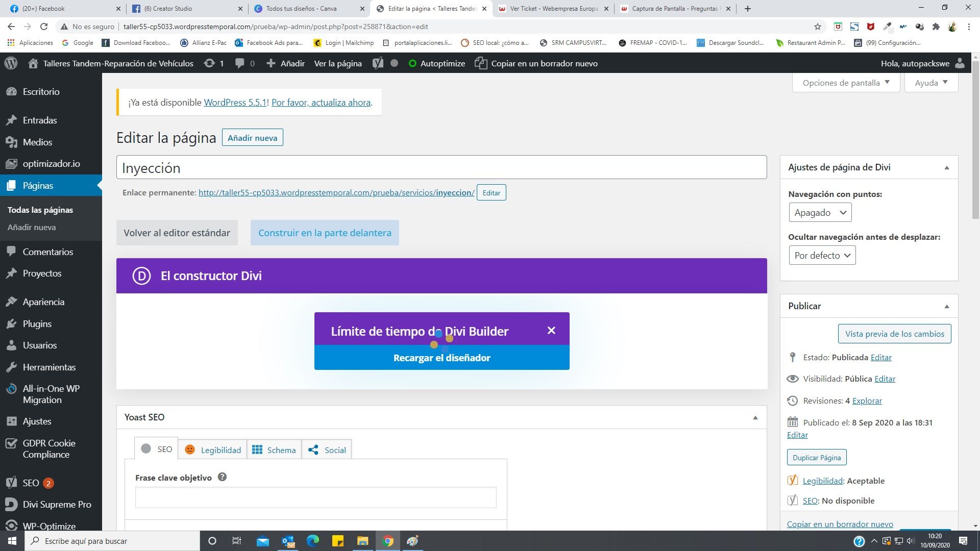Click the home icon for Talleres Tandem site

point(33,63)
